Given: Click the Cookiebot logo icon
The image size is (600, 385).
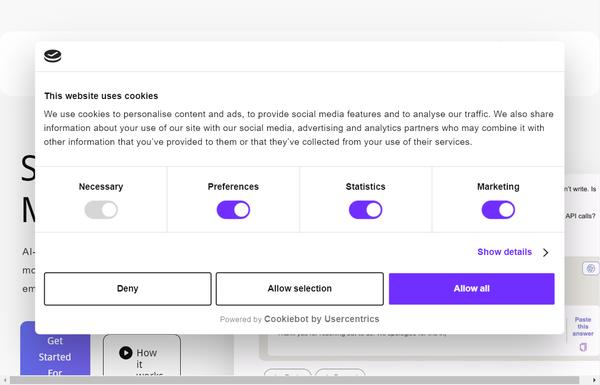Looking at the screenshot, I should click(52, 56).
